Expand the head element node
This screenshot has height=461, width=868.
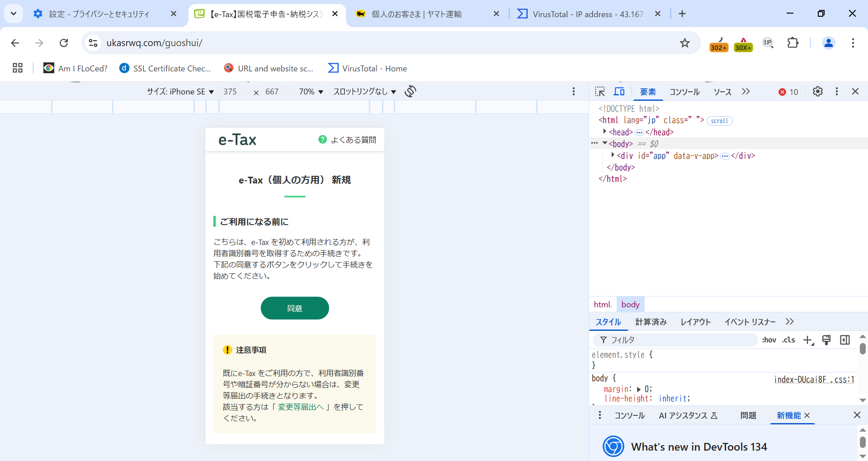(604, 132)
